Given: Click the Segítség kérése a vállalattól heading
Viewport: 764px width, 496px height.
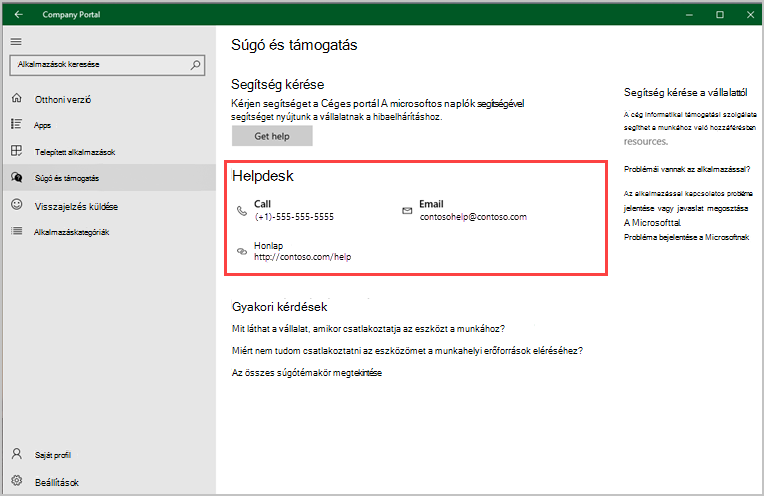Looking at the screenshot, I should point(686,93).
